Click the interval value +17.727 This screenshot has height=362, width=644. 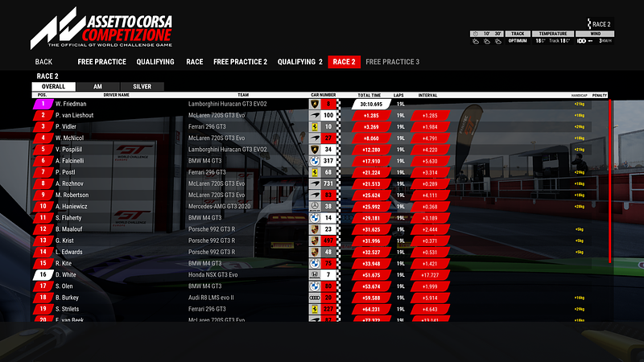(x=430, y=275)
